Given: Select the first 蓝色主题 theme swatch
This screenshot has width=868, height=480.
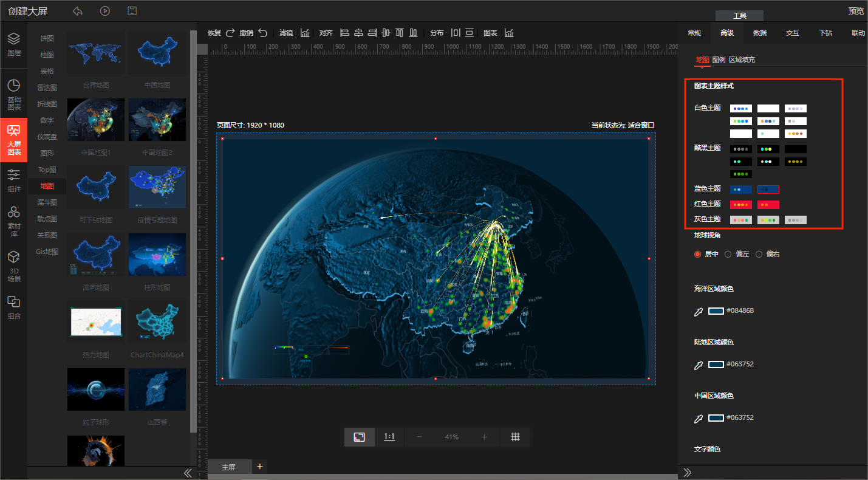Looking at the screenshot, I should 741,190.
